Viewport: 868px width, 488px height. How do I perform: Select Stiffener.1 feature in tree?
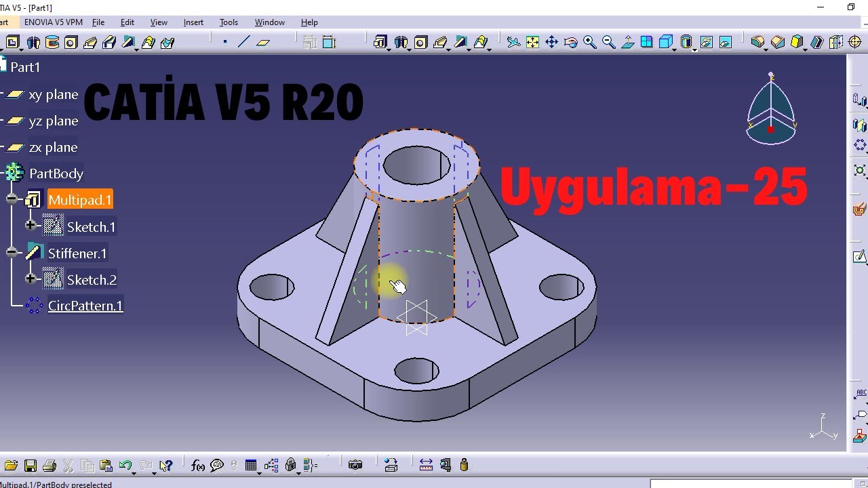tap(77, 253)
